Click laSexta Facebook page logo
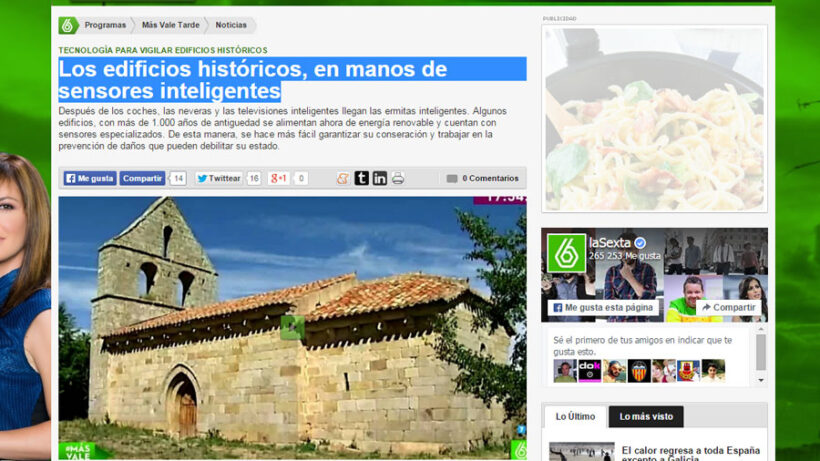 click(x=566, y=253)
